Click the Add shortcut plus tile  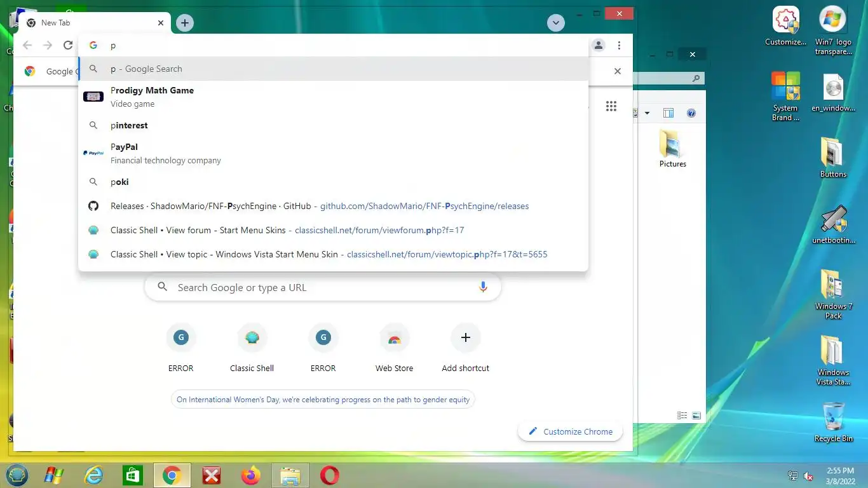click(466, 348)
